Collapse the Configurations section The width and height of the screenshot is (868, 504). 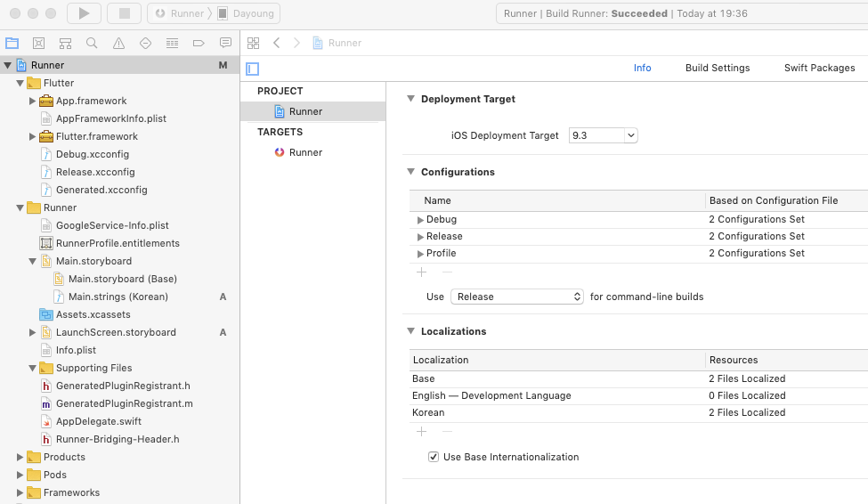tap(410, 172)
